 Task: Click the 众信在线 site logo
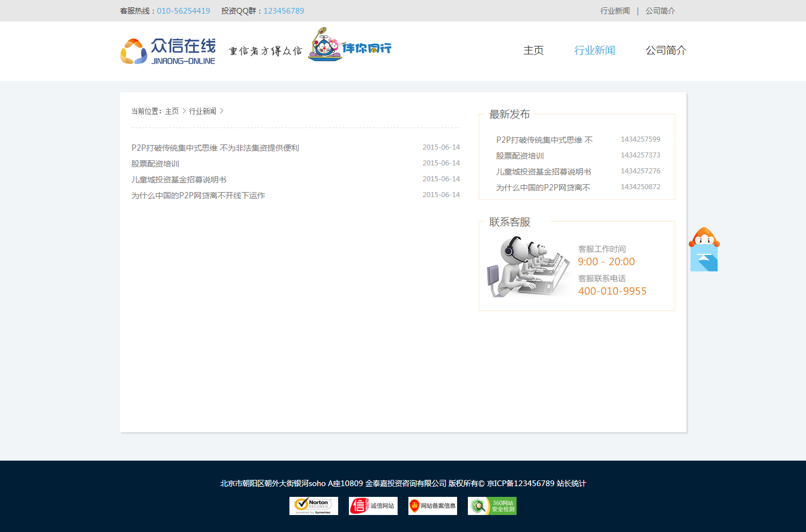click(x=168, y=51)
